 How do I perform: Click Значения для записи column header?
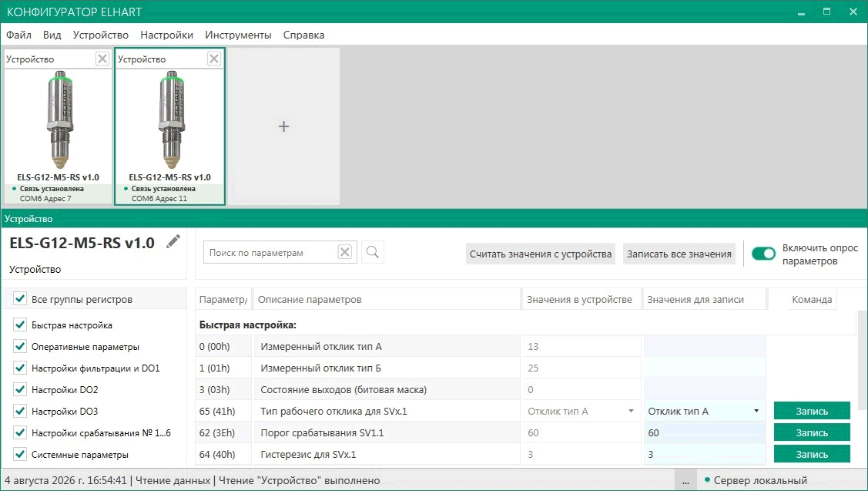coord(704,299)
